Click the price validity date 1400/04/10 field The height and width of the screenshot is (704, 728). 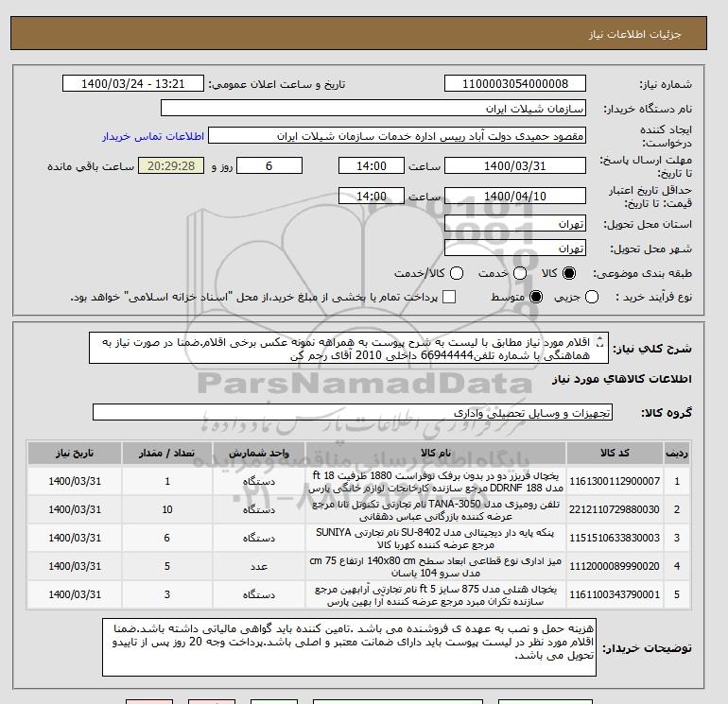[515, 196]
